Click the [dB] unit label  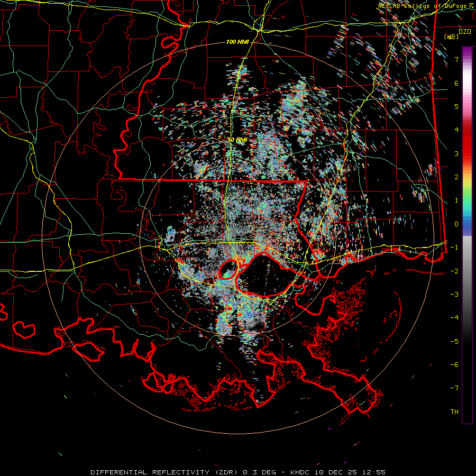click(x=451, y=37)
